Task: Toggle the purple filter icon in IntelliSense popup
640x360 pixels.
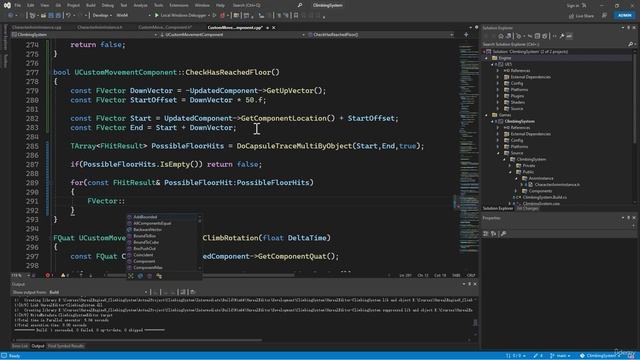Action: click(149, 276)
